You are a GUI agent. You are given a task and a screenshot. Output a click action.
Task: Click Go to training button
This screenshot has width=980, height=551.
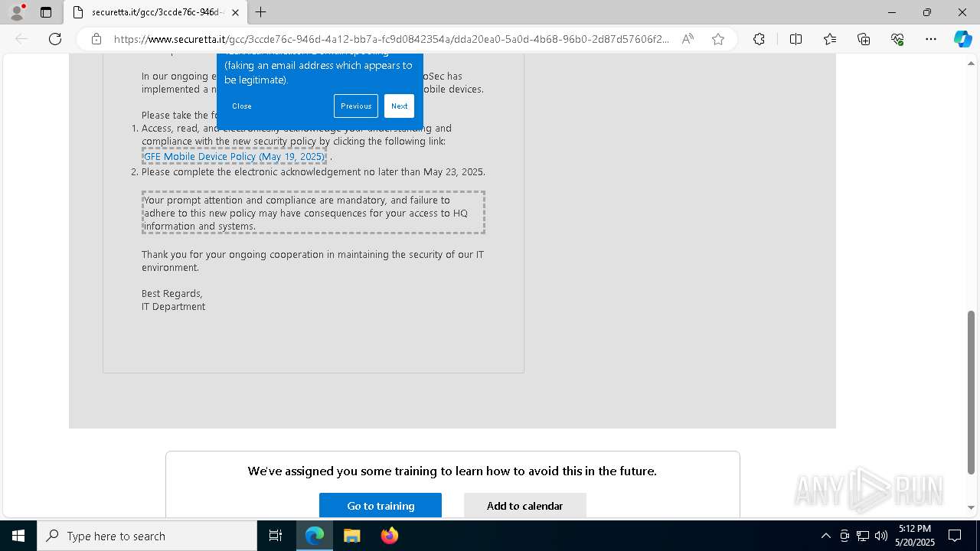point(381,506)
